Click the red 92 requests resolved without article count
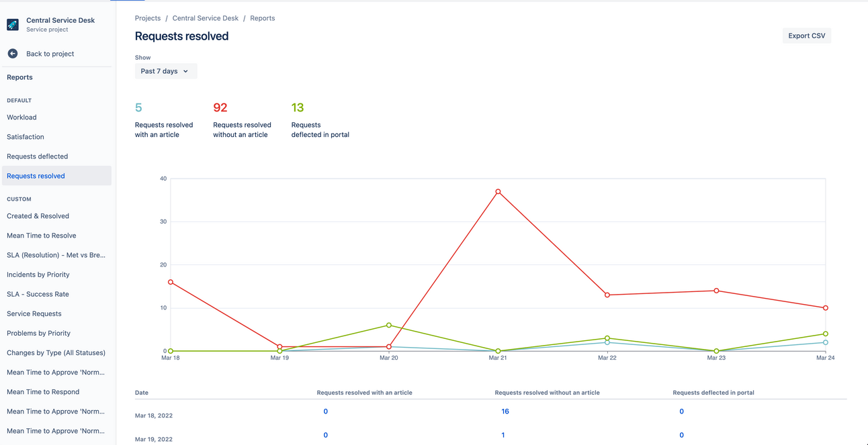This screenshot has width=868, height=445. pos(220,107)
